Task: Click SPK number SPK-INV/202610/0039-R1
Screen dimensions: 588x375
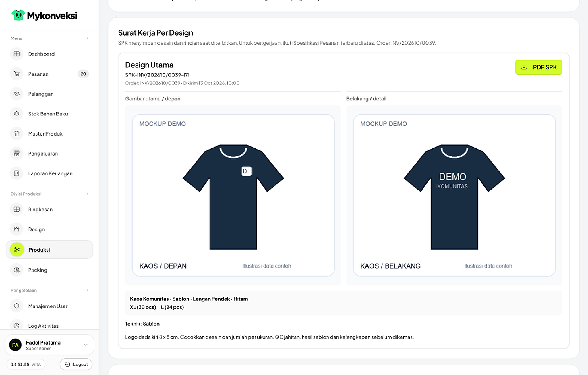Action: coord(157,75)
